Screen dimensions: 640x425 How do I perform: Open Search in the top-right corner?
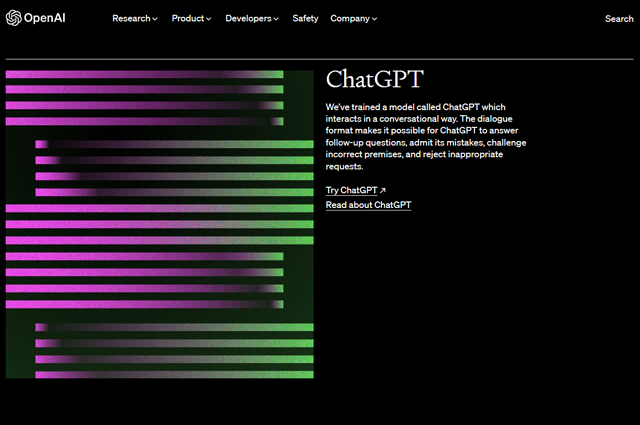(x=618, y=18)
